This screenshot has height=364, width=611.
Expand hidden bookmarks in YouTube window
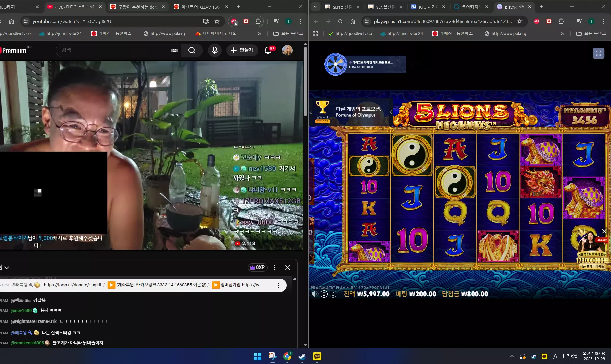coord(259,34)
